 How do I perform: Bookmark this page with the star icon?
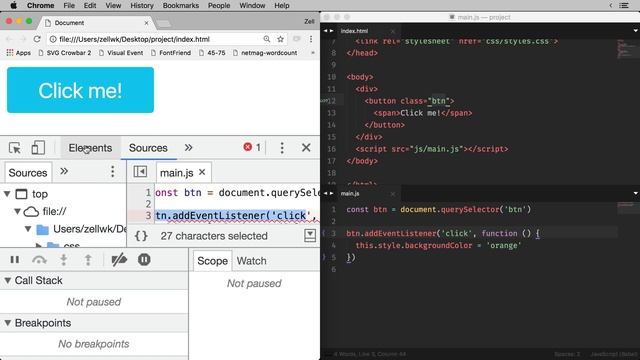click(280, 39)
